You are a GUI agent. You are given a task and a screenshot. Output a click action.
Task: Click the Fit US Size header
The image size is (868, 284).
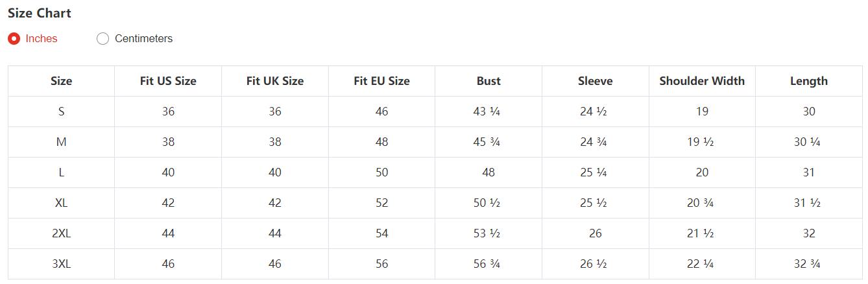(x=168, y=81)
